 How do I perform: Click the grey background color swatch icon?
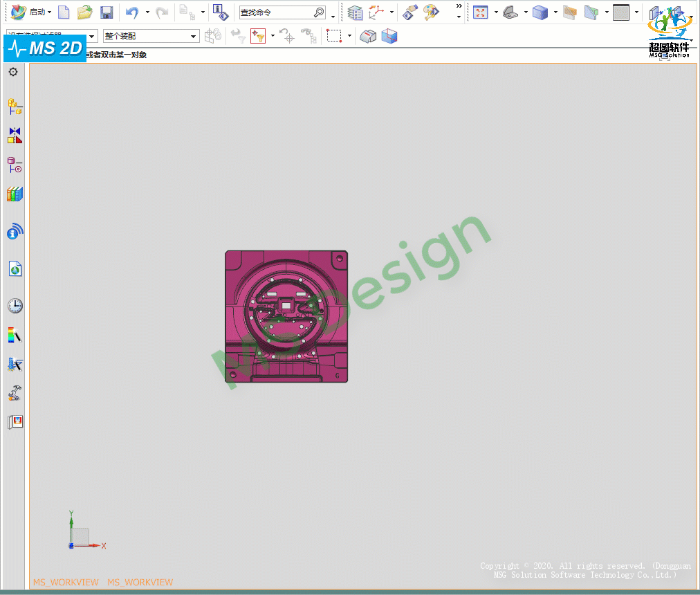click(x=621, y=12)
